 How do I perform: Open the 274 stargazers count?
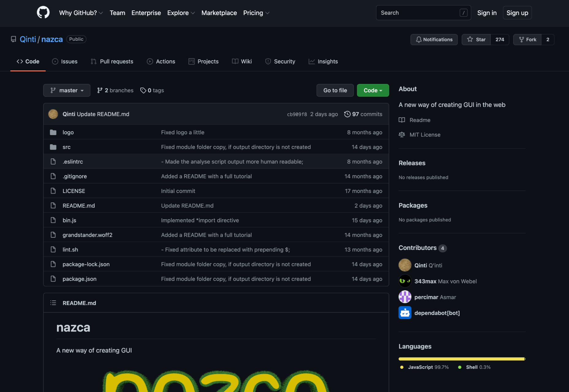pyautogui.click(x=500, y=40)
